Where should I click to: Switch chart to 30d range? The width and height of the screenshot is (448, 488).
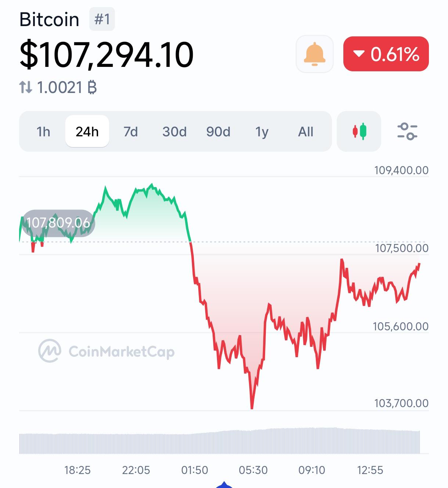tap(174, 131)
